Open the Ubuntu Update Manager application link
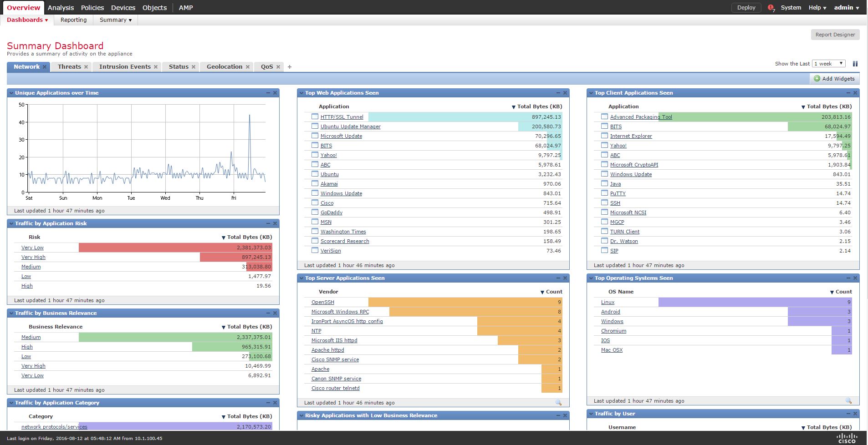Image resolution: width=868 pixels, height=445 pixels. click(x=350, y=126)
